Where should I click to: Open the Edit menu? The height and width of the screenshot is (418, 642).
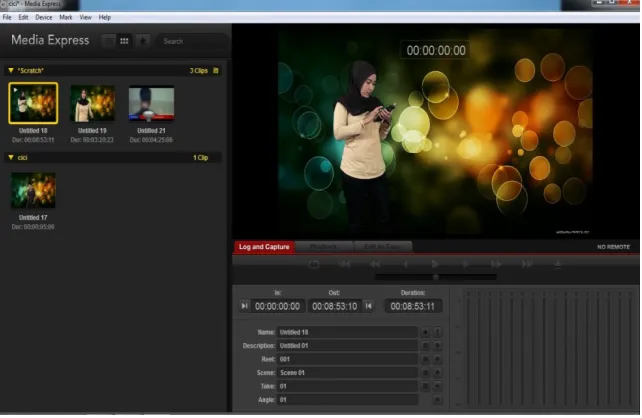(23, 17)
